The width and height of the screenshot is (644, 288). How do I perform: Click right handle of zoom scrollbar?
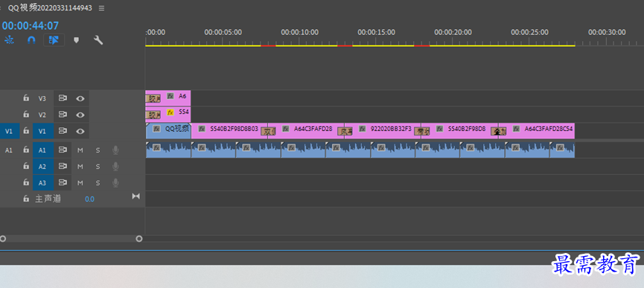[x=138, y=238]
